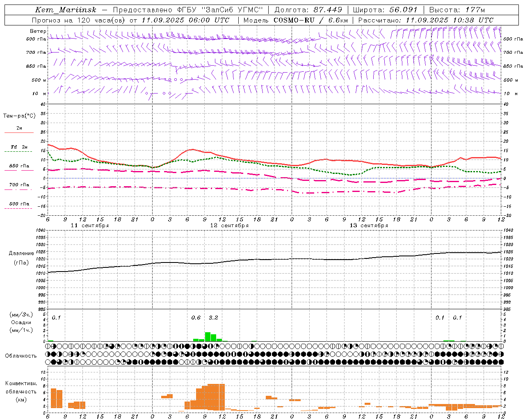Image resolution: width=525 pixels, height=420 pixels.
Task: Click the 'Широта: 56.091' latitude value
Action: [x=385, y=10]
